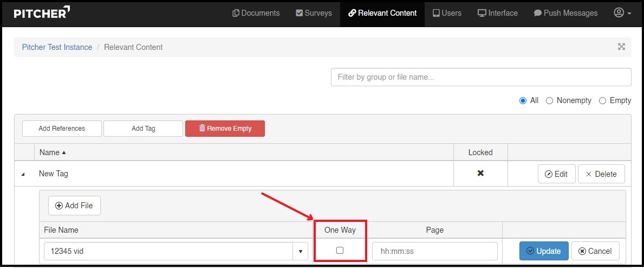Click the Pitcher Test Instance breadcrumb link
Viewport: 644px width, 268px height.
[x=57, y=47]
